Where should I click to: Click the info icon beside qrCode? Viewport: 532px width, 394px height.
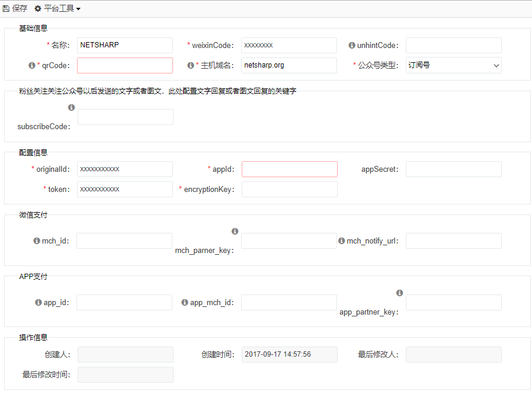click(32, 65)
